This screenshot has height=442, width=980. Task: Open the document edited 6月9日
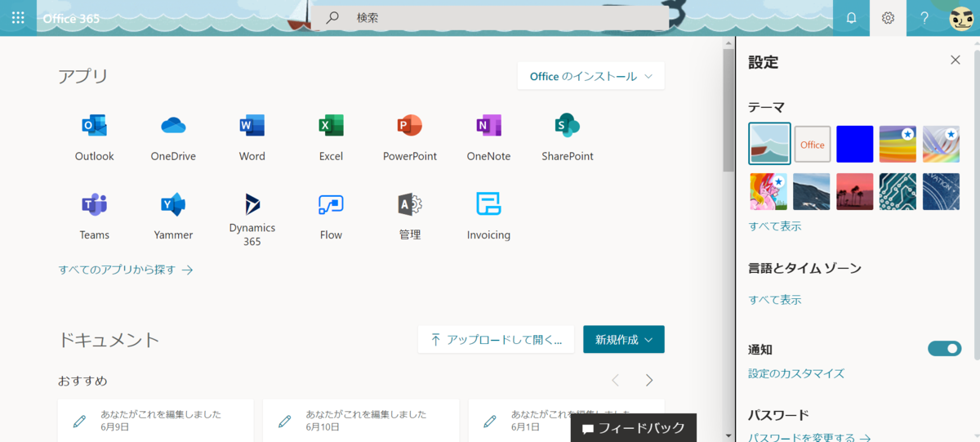[x=155, y=421]
